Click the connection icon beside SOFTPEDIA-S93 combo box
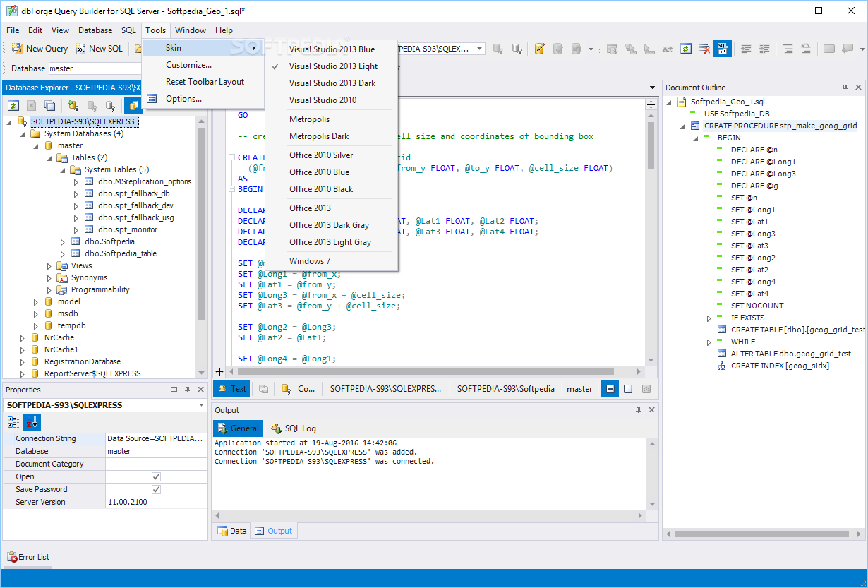This screenshot has width=868, height=588. [x=498, y=49]
